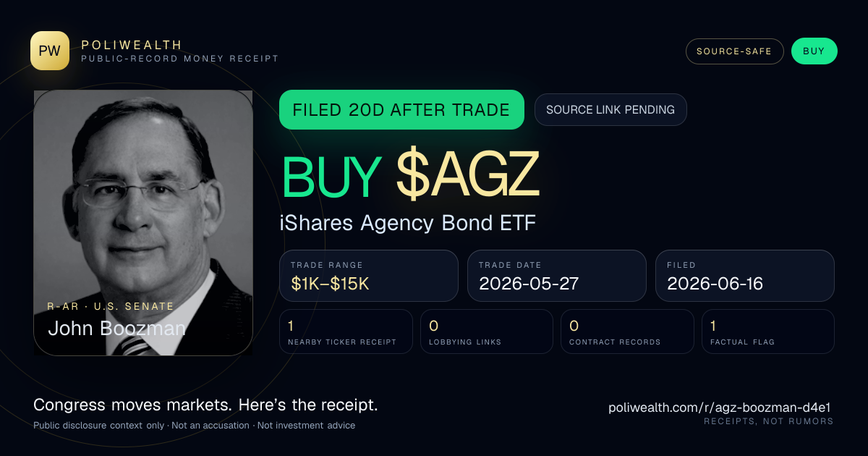This screenshot has height=456, width=868.
Task: Click the R-AR U.S. Senate label
Action: coord(111,306)
